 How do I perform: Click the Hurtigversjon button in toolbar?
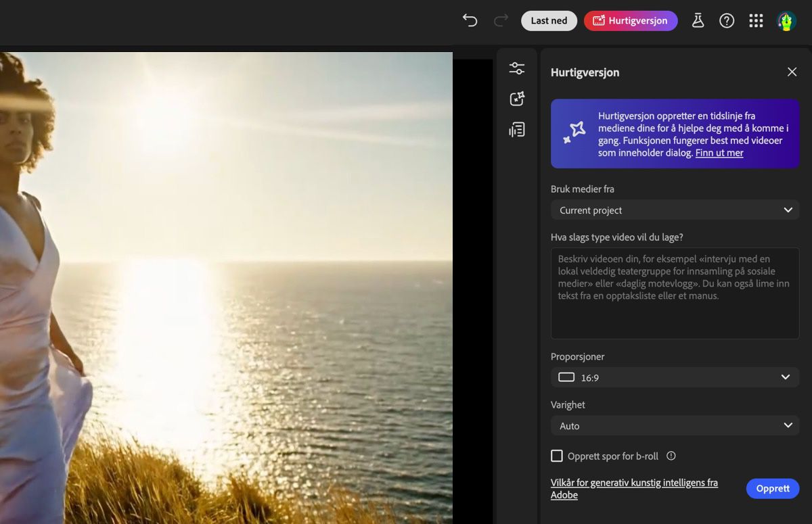coord(631,20)
